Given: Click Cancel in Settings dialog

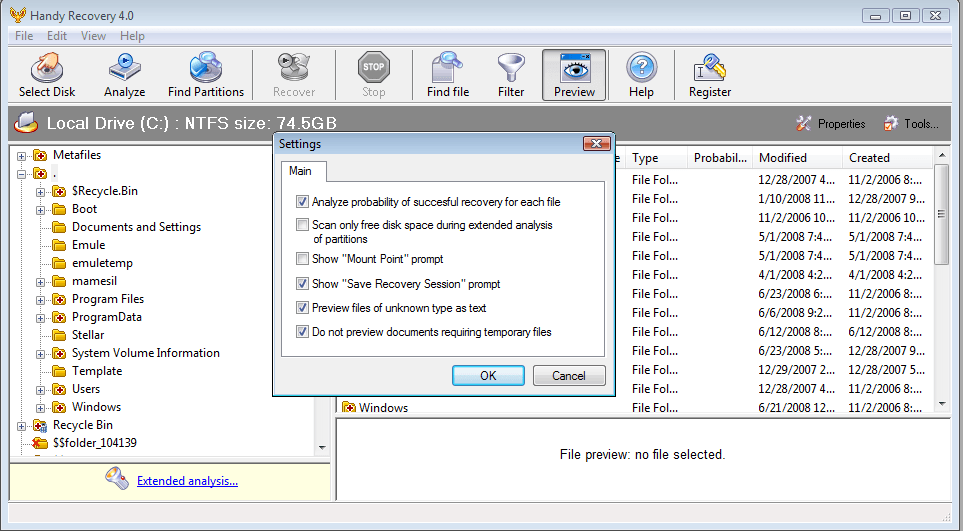Looking at the screenshot, I should coord(569,376).
